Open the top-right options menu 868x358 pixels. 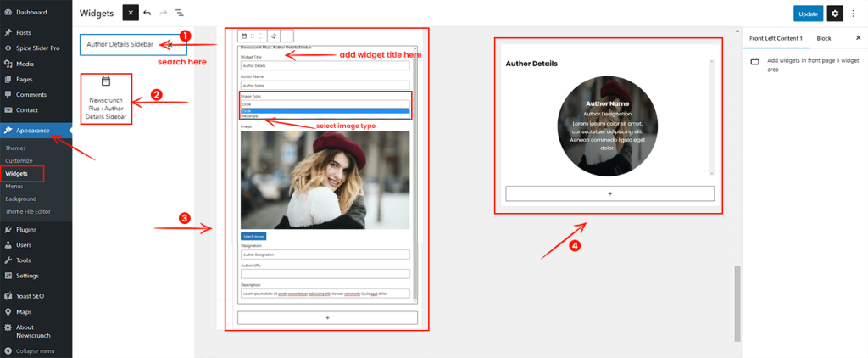click(x=853, y=13)
